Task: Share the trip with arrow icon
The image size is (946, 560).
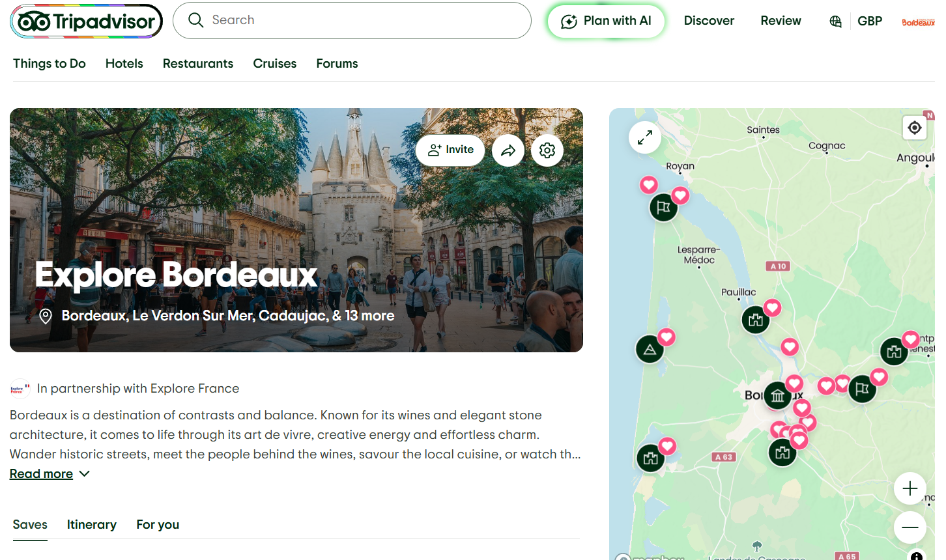Action: click(508, 150)
